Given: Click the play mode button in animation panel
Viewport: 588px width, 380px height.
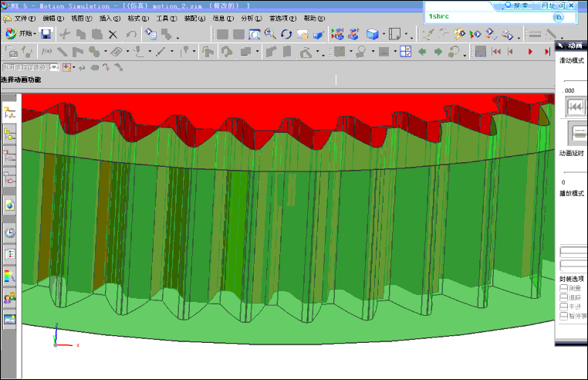Looking at the screenshot, I should [x=578, y=133].
